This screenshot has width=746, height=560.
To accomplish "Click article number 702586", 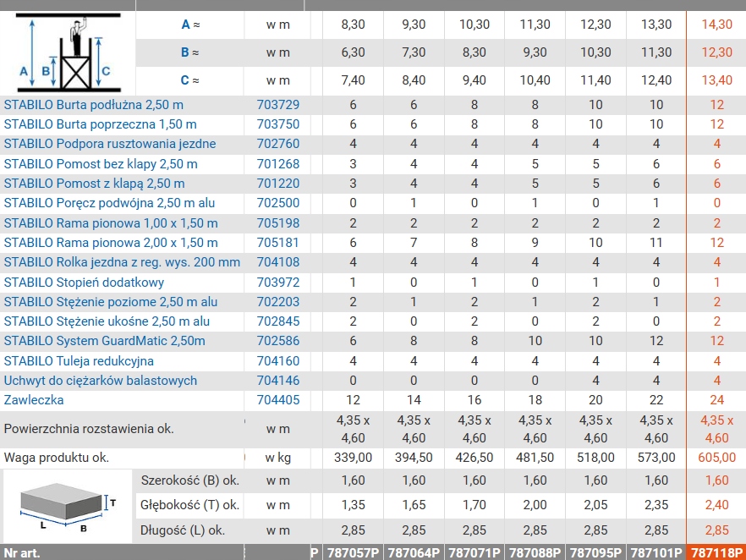I will (278, 341).
